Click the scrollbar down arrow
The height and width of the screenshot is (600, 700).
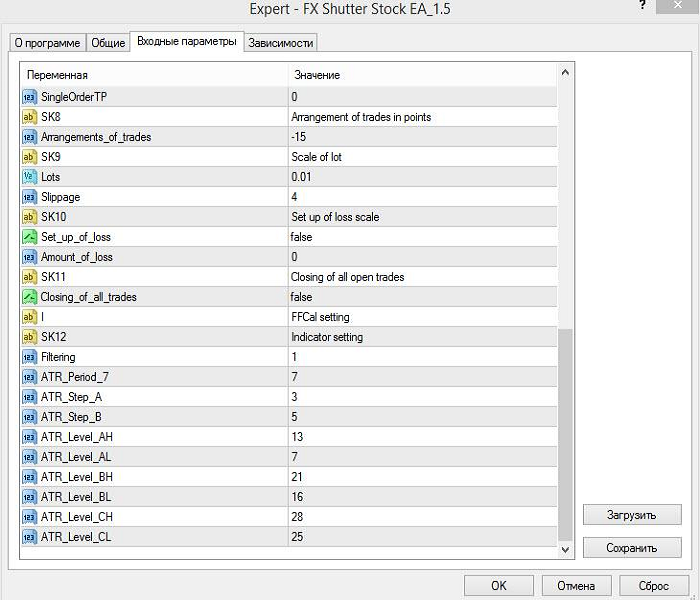(565, 550)
